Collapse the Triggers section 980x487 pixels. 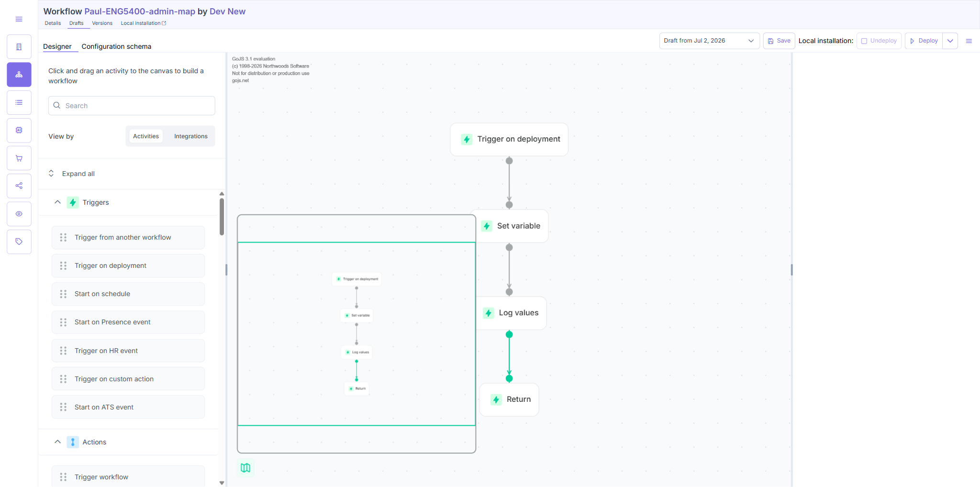coord(57,202)
